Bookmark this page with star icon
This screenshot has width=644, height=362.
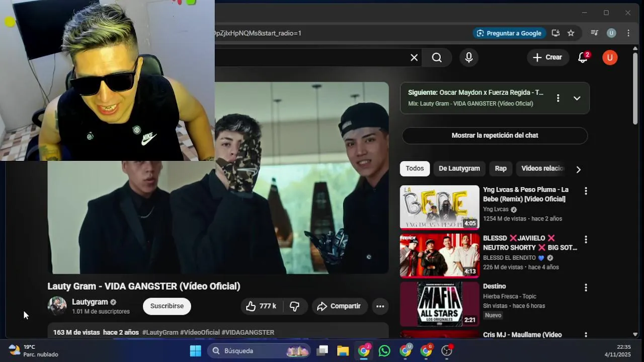pyautogui.click(x=571, y=33)
